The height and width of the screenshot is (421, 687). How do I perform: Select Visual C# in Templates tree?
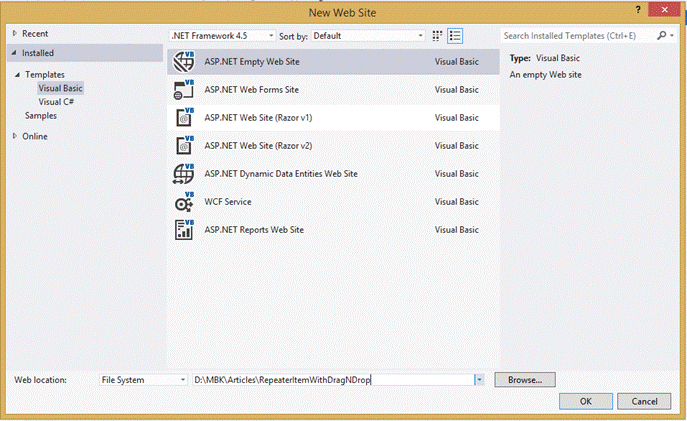56,102
